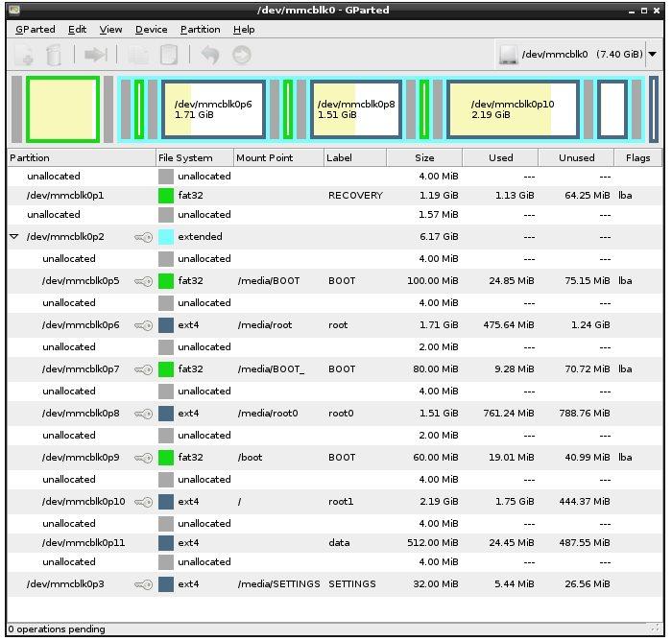Image resolution: width=672 pixels, height=641 pixels.
Task: Select the /dev/mmcblk0p9 partition row
Action: coord(334,458)
